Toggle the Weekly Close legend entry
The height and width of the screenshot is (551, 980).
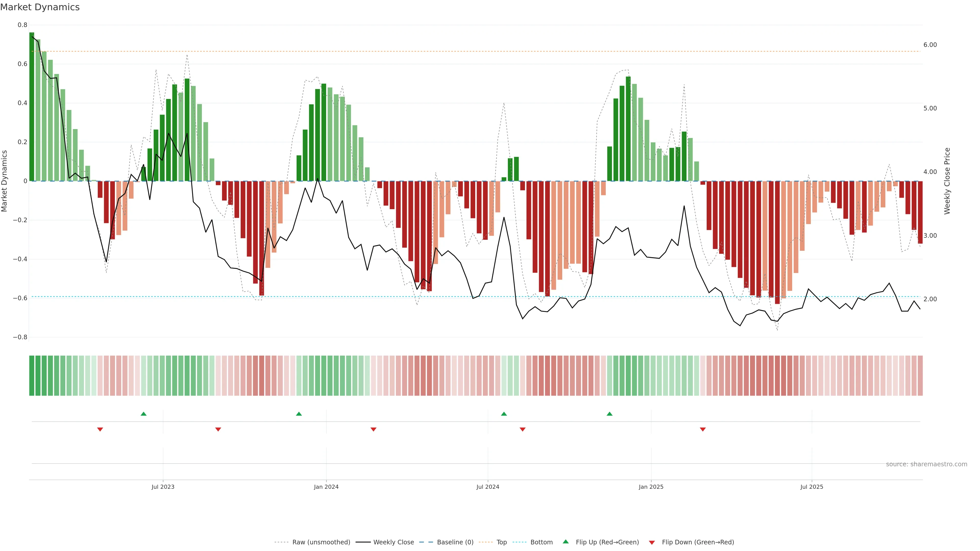click(x=393, y=542)
